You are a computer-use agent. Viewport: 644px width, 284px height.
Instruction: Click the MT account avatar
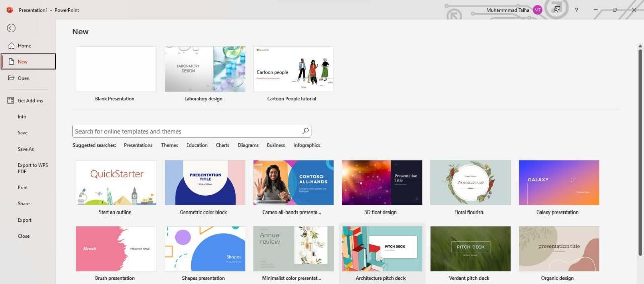click(538, 10)
